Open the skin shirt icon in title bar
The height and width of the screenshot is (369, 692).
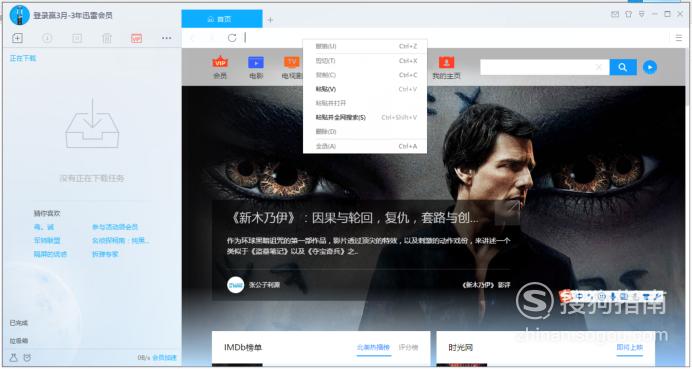point(628,14)
